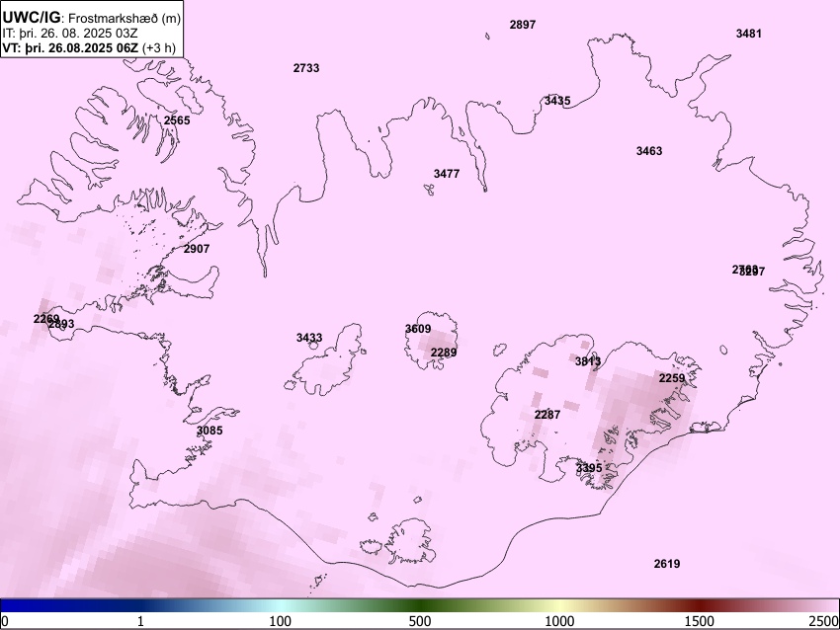Image resolution: width=840 pixels, height=630 pixels.
Task: Click the 3477 value on the map
Action: tap(447, 174)
